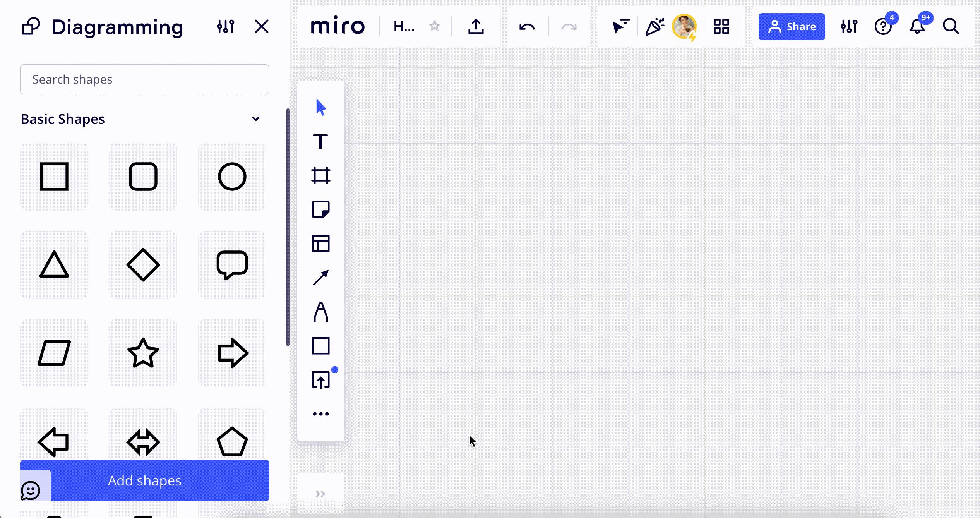
Task: Click the miro logo
Action: click(337, 26)
